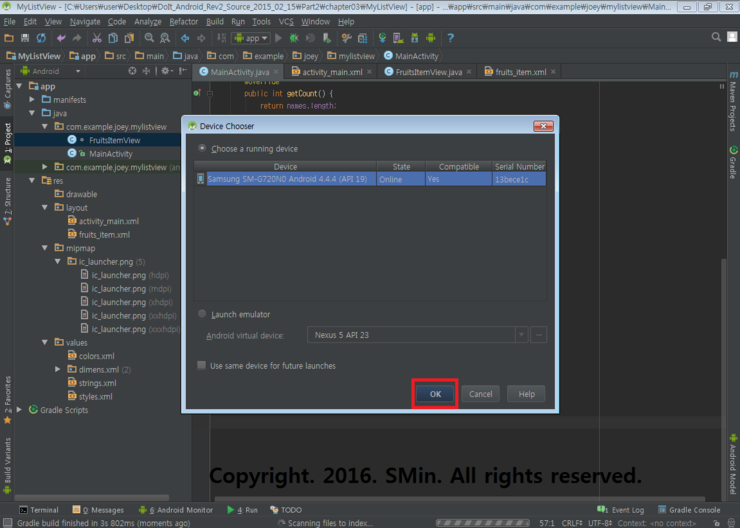Open the Android Device Monitor icon
Viewport: 740px width, 528px height.
(x=430, y=38)
